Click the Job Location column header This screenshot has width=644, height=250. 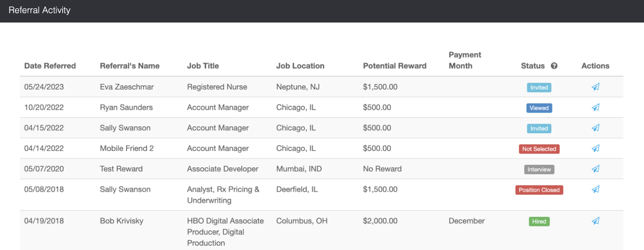coord(300,65)
